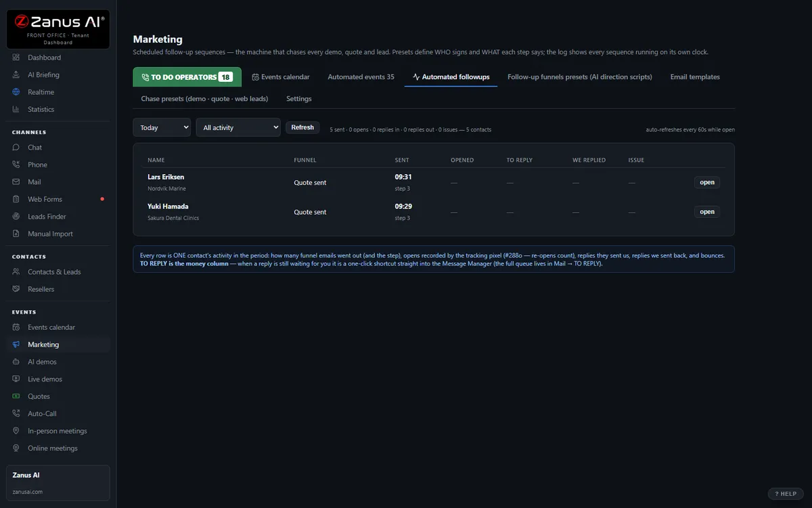This screenshot has height=508, width=812.
Task: Select the Web Forms icon
Action: pos(16,199)
